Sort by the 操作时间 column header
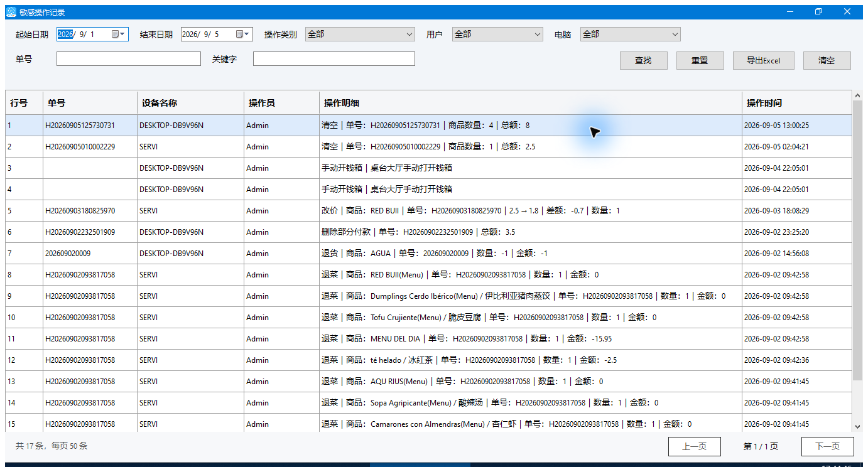 [797, 103]
